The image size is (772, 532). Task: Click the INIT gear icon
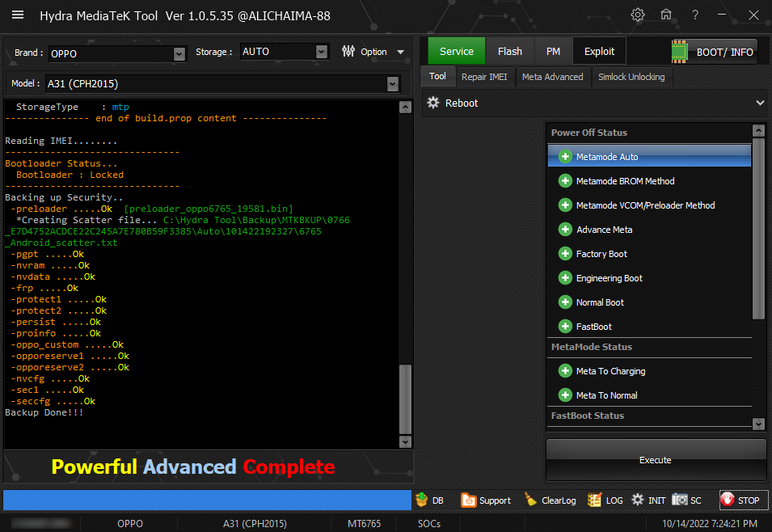pos(638,500)
